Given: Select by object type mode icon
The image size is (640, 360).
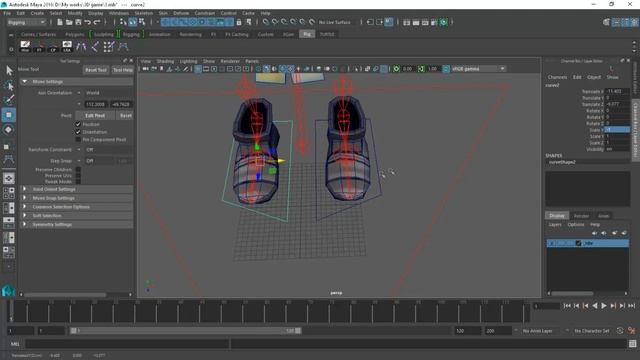Looking at the screenshot, I should [x=133, y=22].
